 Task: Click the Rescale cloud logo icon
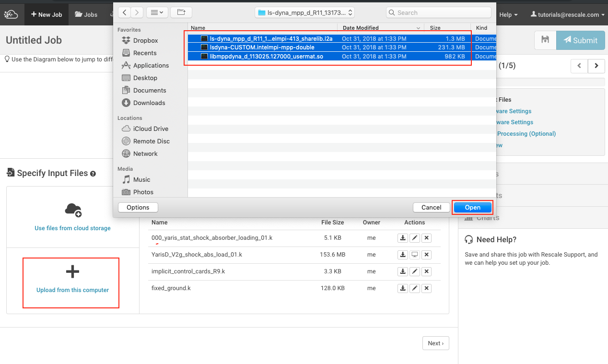click(x=11, y=14)
